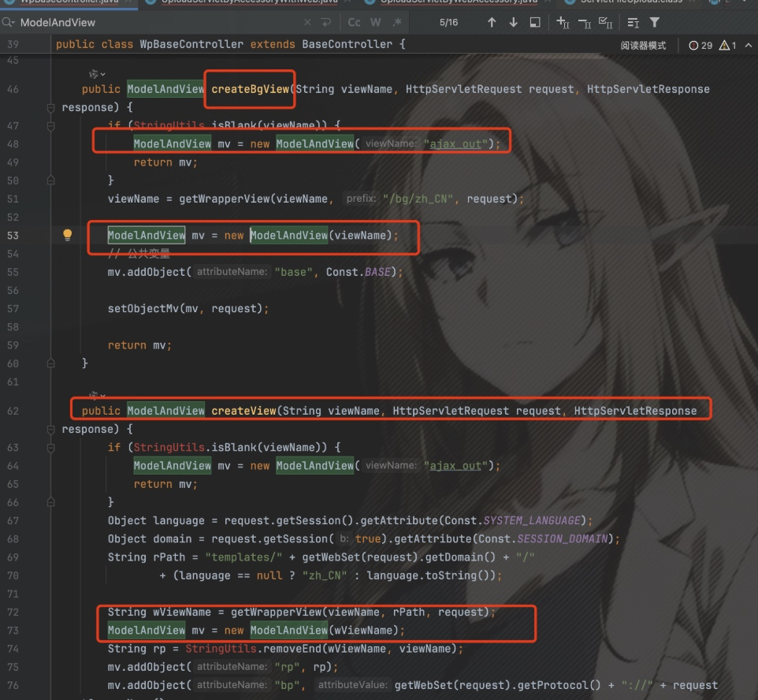
Task: Click the 阅读器模式 reader mode label
Action: [643, 46]
